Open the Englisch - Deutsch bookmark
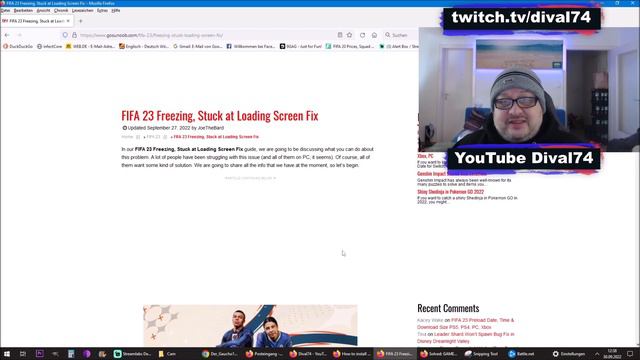 144,47
